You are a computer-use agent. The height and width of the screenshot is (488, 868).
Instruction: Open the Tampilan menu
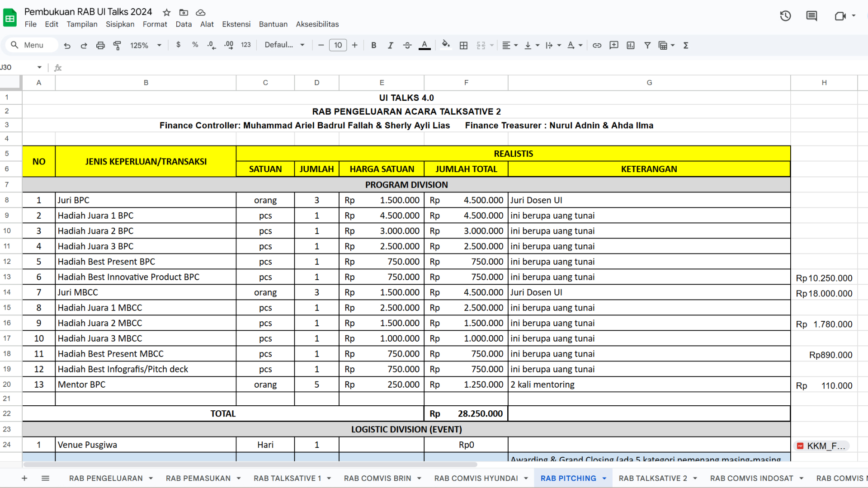coord(82,24)
